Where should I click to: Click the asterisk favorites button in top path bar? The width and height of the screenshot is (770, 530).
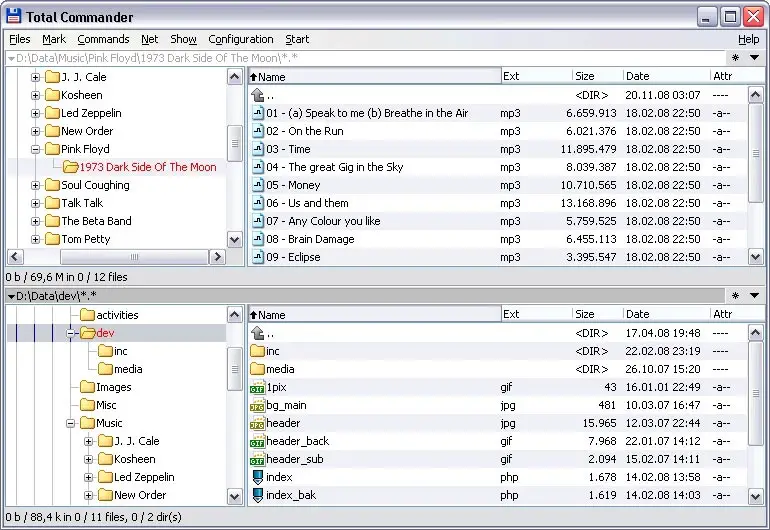pyautogui.click(x=735, y=58)
